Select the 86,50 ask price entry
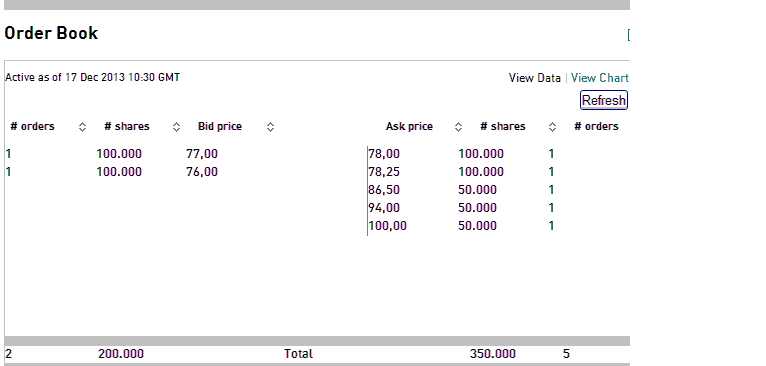This screenshot has width=766, height=366. (x=384, y=190)
